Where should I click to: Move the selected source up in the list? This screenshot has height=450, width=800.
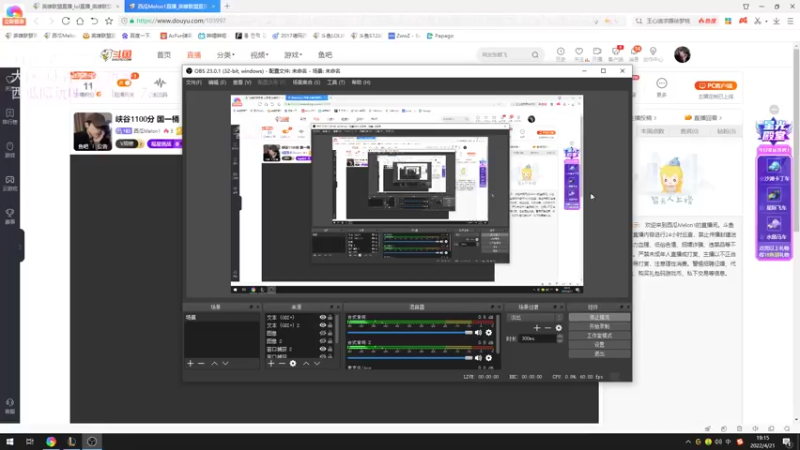(306, 363)
